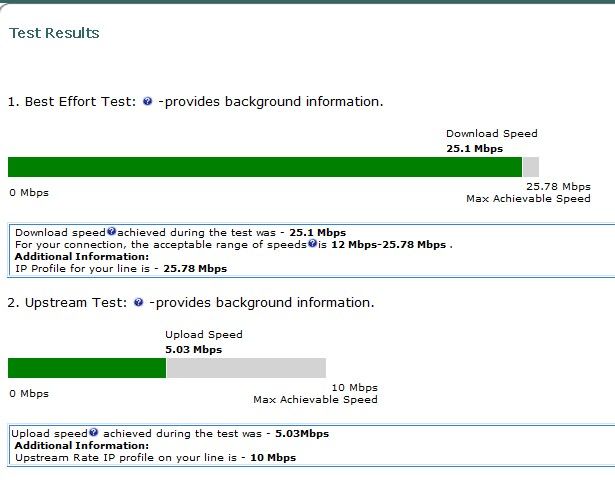
Task: Click the 10 Mbps Max Achievable Speed text
Action: point(315,393)
